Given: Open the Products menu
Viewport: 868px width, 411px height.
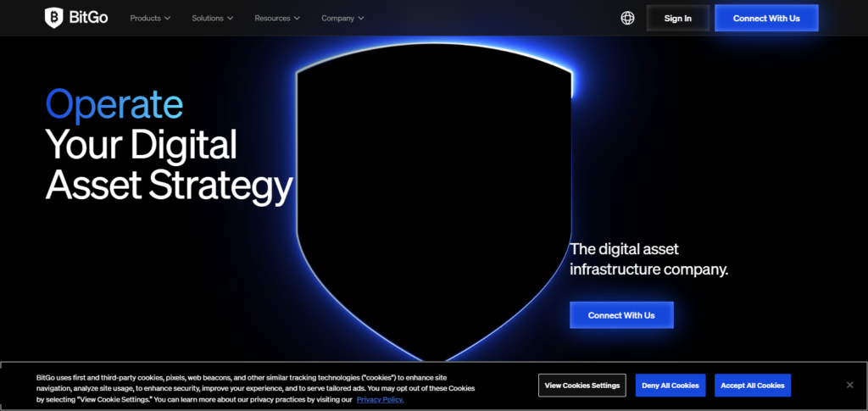Looking at the screenshot, I should point(145,18).
